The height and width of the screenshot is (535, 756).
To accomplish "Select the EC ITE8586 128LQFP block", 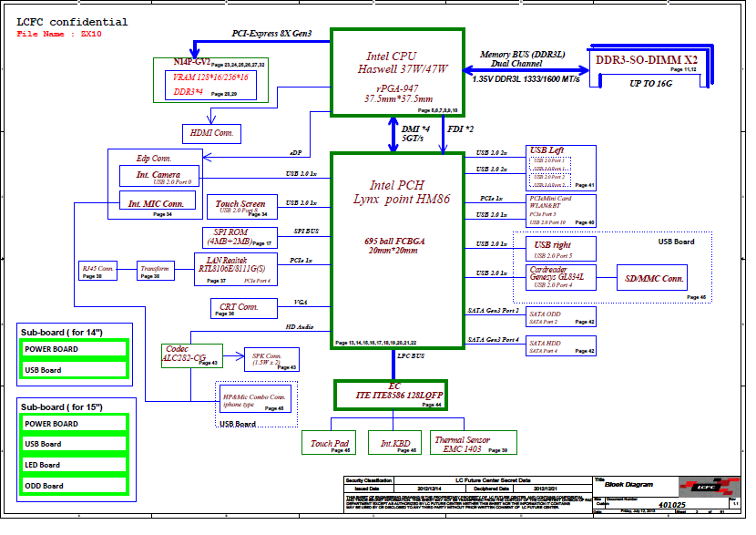I will click(391, 396).
